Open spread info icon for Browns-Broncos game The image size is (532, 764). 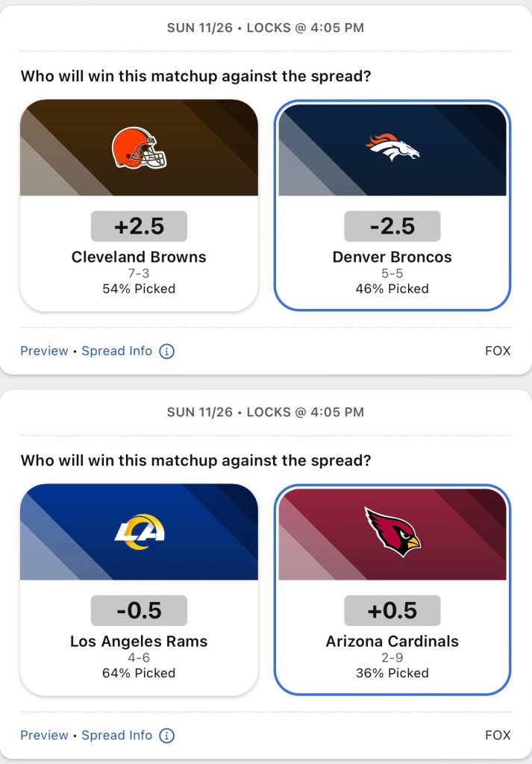[x=167, y=351]
